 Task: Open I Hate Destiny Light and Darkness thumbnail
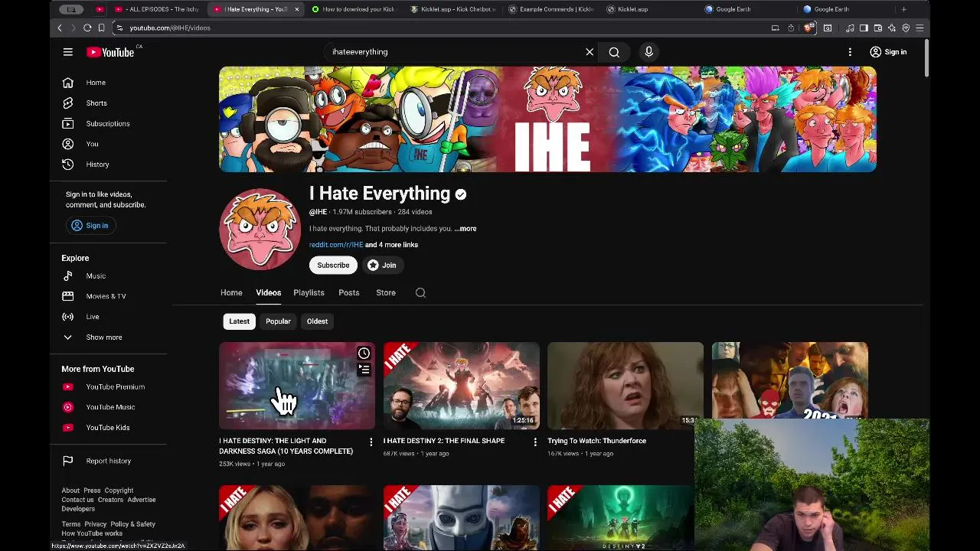297,386
